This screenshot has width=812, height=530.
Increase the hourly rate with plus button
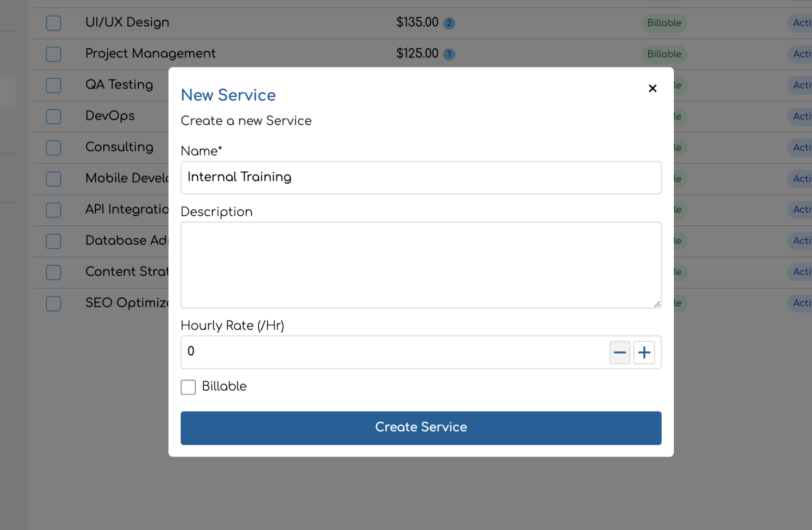644,353
